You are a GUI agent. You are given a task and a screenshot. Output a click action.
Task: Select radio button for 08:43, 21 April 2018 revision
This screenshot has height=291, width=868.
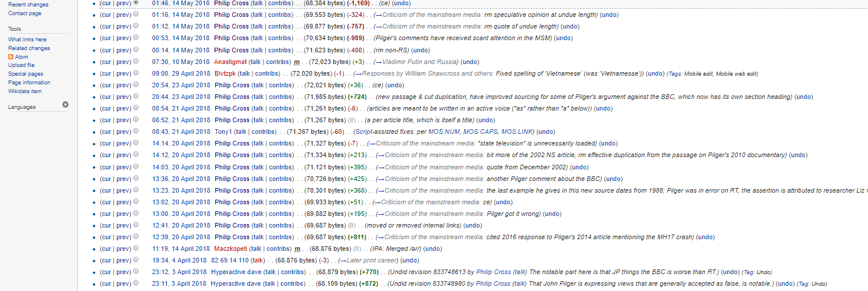(136, 132)
